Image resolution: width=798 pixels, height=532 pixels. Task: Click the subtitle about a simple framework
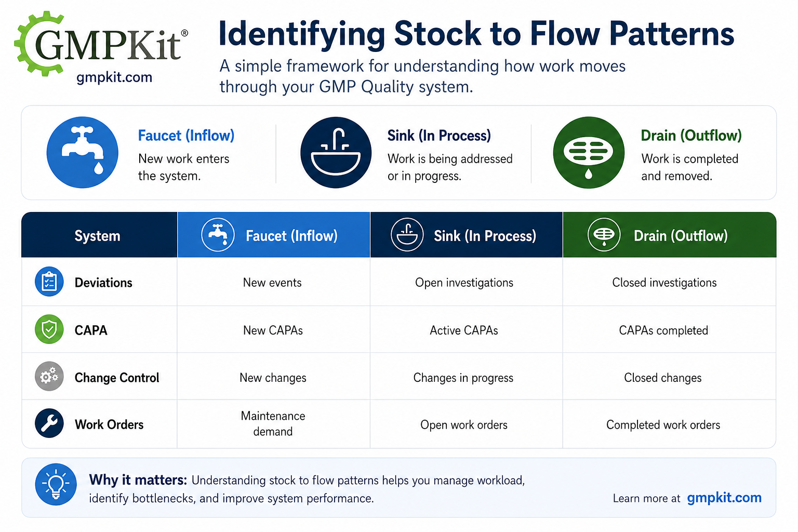422,76
